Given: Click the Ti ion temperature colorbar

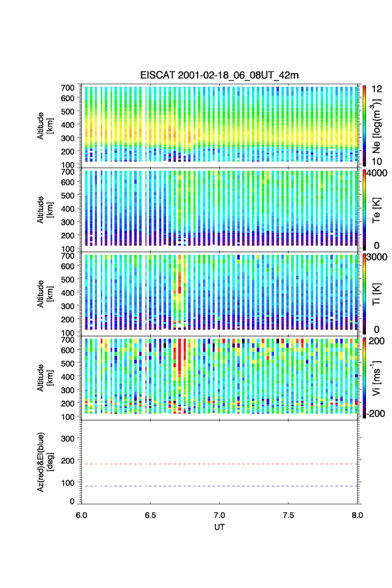Looking at the screenshot, I should tap(364, 293).
